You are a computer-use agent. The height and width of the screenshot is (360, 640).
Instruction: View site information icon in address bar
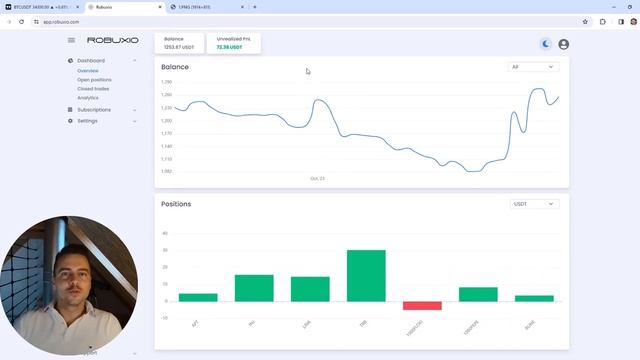coord(36,22)
